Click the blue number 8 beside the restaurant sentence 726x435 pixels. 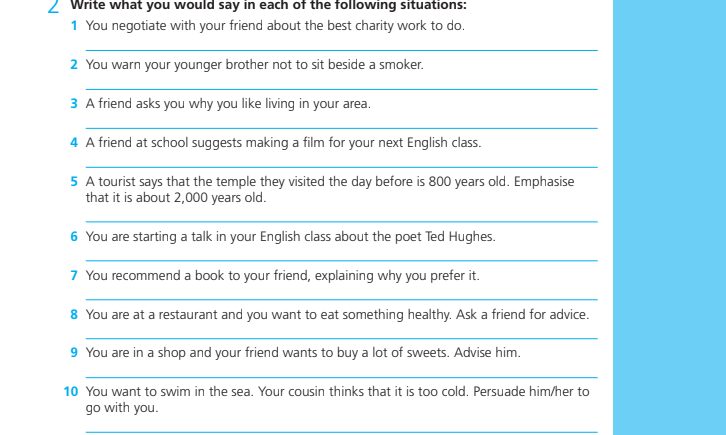[x=74, y=314]
